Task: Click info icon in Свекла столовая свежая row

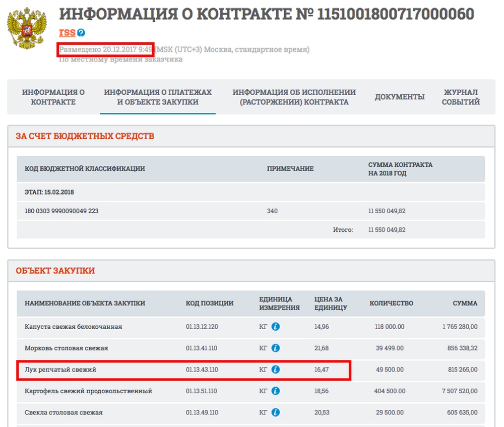Action: coord(276,412)
